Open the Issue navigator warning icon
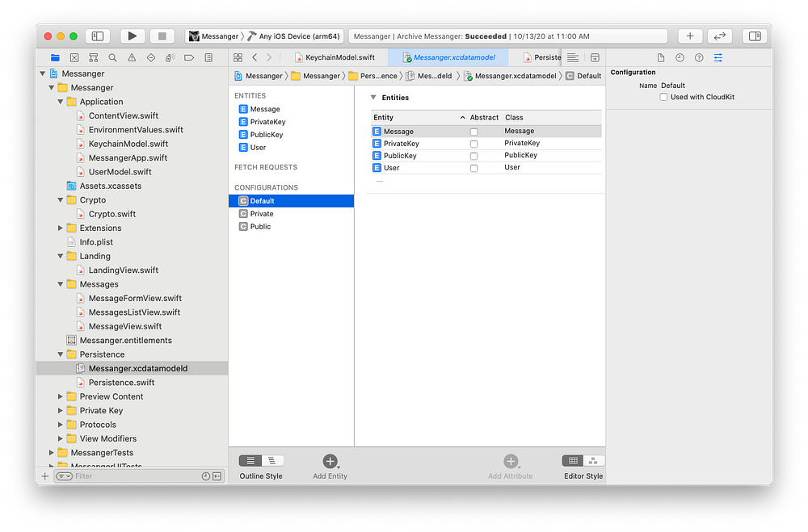Image resolution: width=808 pixels, height=532 pixels. [x=132, y=57]
